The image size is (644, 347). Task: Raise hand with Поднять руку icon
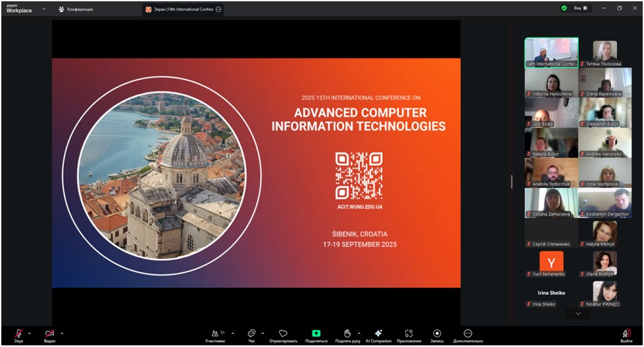pyautogui.click(x=347, y=334)
